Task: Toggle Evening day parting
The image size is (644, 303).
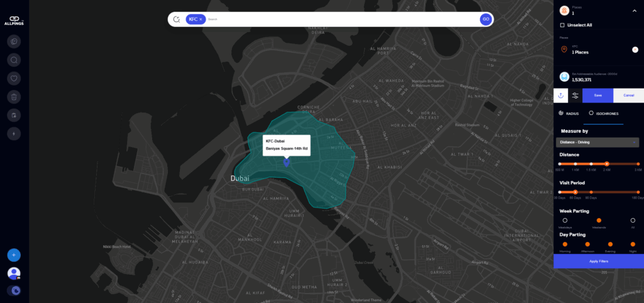Action: (x=610, y=245)
